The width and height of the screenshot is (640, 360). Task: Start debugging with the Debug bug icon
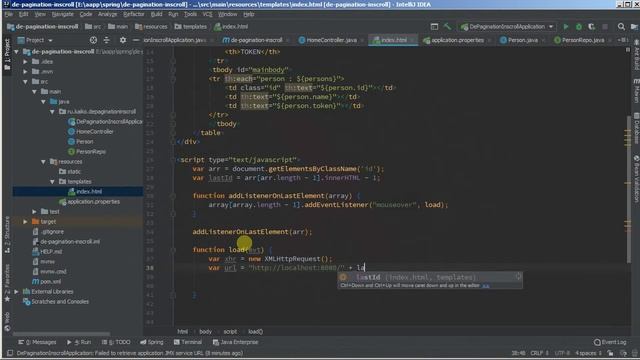click(x=579, y=27)
